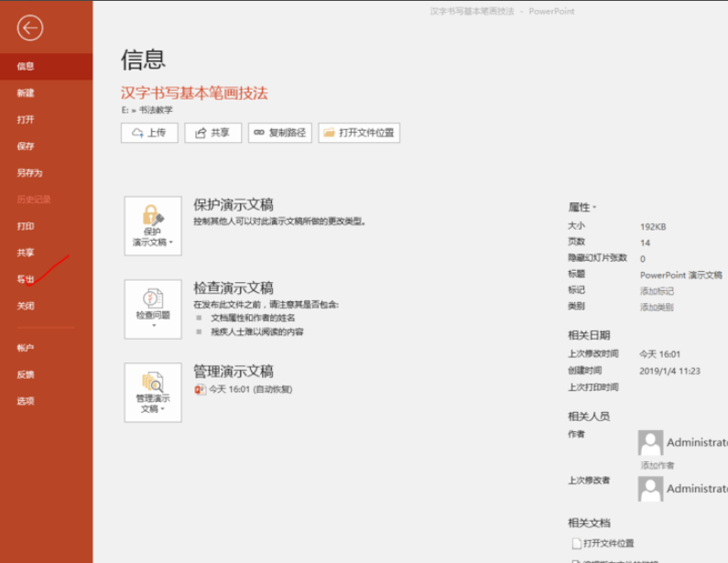Click the E: drive in the path
Image resolution: width=728 pixels, height=563 pixels.
pyautogui.click(x=125, y=110)
